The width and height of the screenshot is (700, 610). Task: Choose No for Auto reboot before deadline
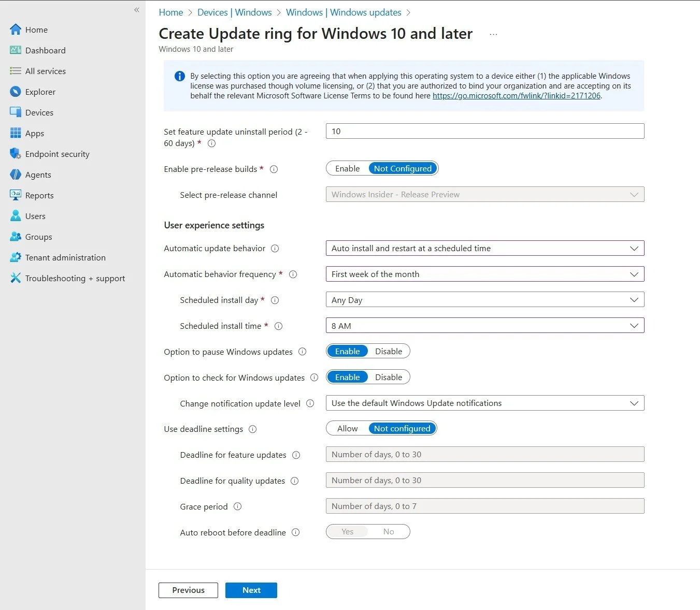pos(389,532)
